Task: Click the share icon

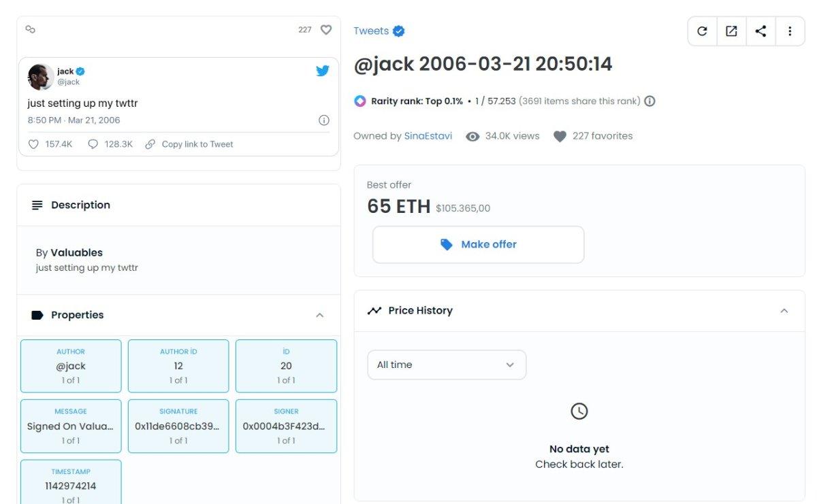Action: pos(760,31)
